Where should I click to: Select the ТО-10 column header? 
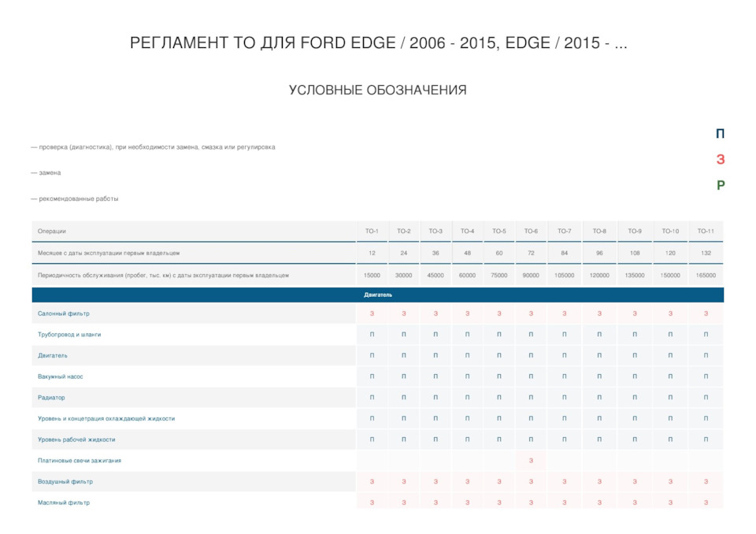(x=670, y=231)
